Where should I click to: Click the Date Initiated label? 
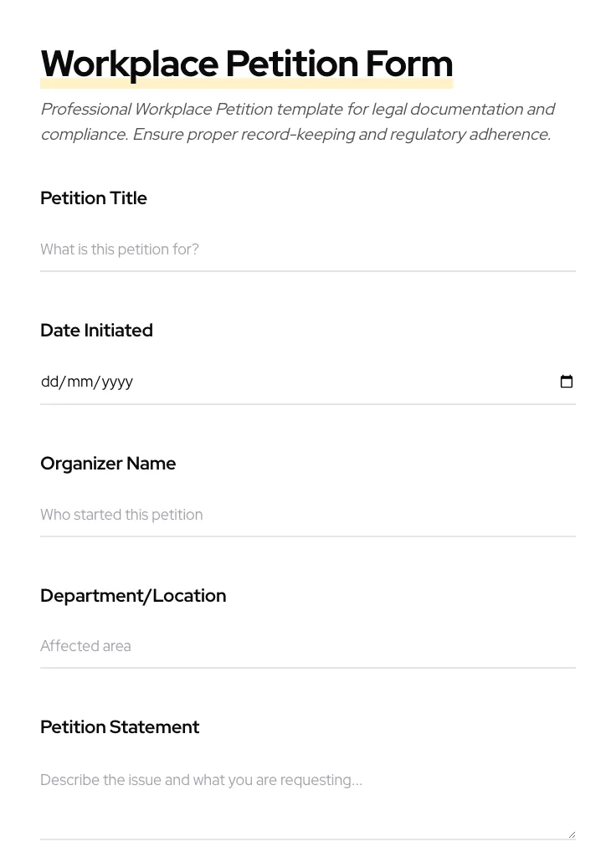(x=96, y=331)
